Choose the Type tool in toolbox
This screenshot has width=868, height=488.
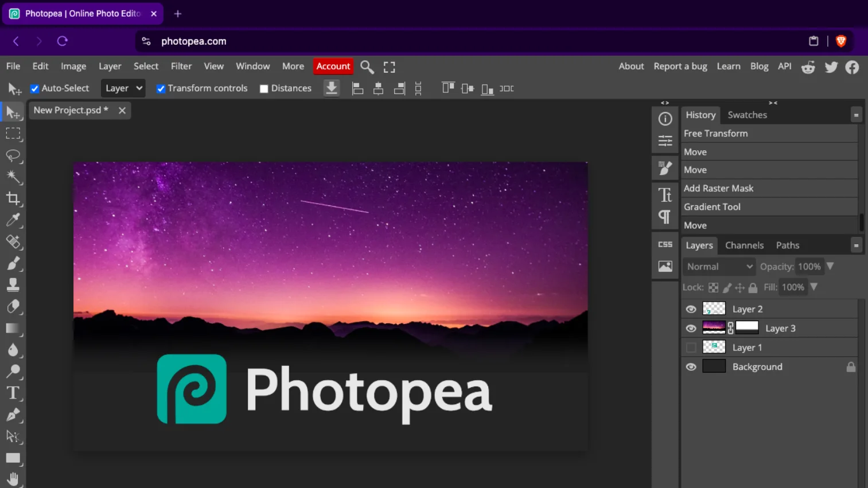point(13,393)
